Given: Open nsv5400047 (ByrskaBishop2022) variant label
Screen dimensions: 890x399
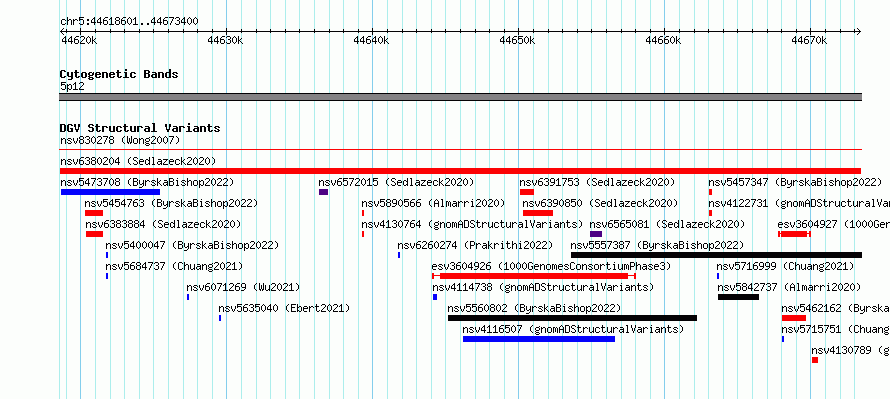Looking at the screenshot, I should pos(192,245).
